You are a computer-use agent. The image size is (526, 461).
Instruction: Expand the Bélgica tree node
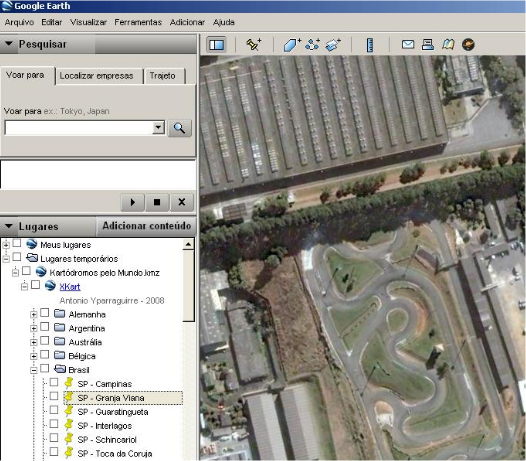click(33, 356)
